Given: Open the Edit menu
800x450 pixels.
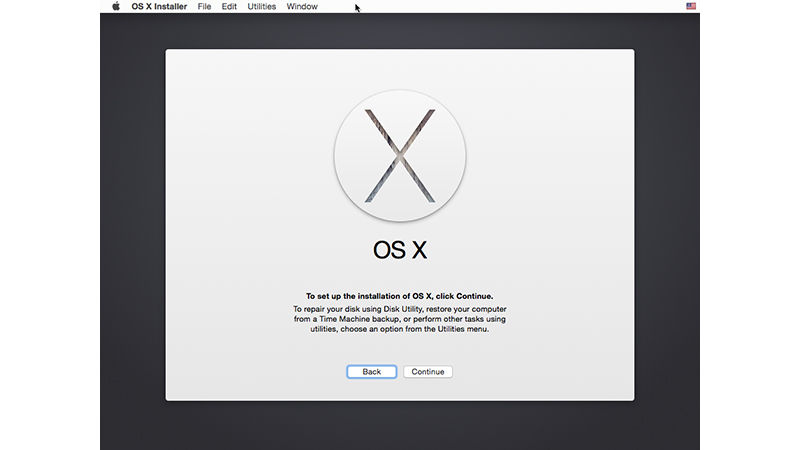Looking at the screenshot, I should 229,7.
